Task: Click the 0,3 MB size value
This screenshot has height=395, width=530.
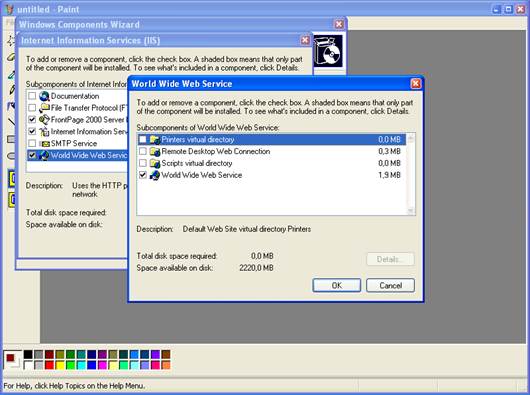Action: click(x=389, y=151)
